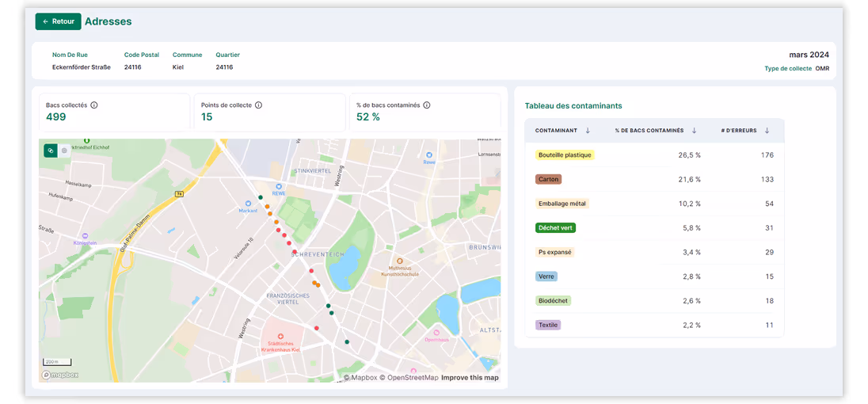This screenshot has height=404, width=868.
Task: Click the Emballage métal tag
Action: 562,204
